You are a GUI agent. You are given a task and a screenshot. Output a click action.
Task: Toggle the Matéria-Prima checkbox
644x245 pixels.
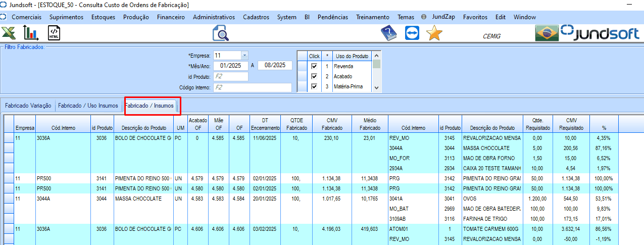(x=314, y=87)
